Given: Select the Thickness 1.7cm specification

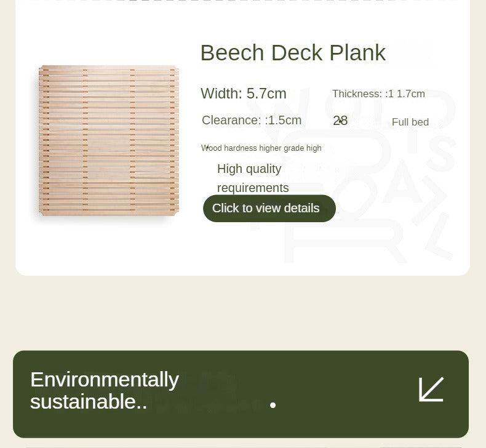Looking at the screenshot, I should [378, 94].
